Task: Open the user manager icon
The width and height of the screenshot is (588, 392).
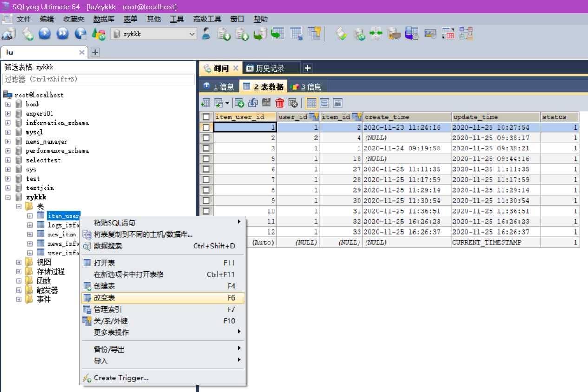Action: [206, 33]
